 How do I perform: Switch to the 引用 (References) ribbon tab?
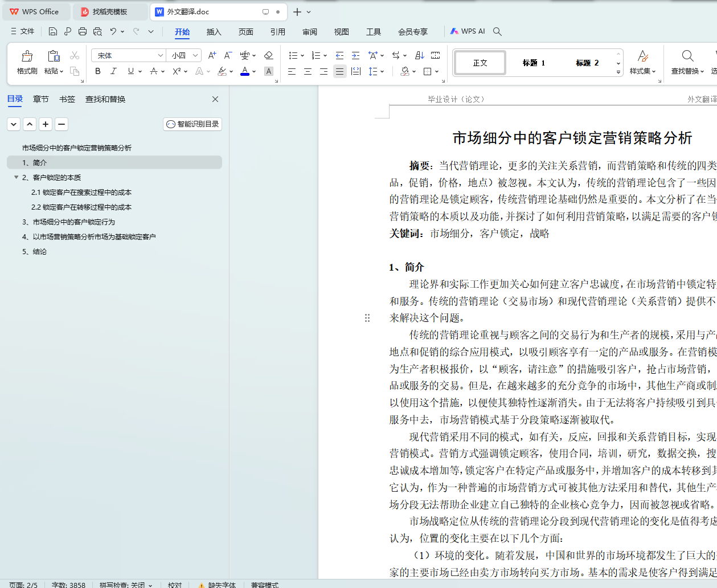tap(277, 32)
